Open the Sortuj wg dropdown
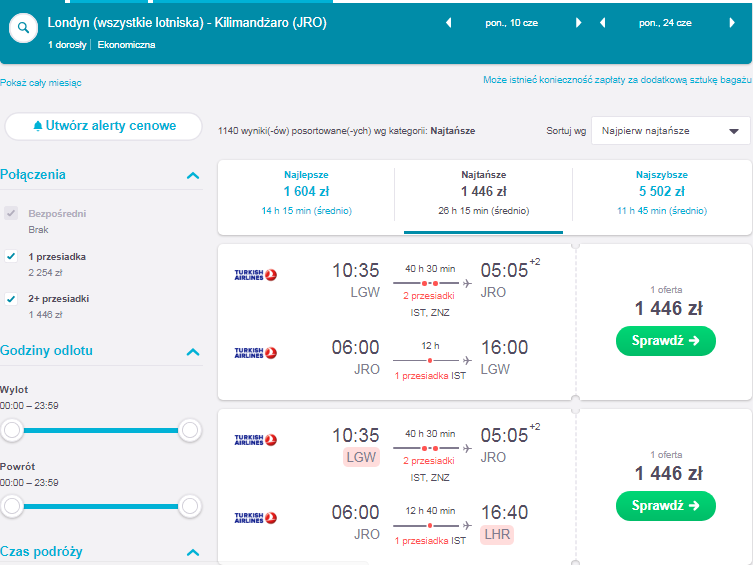The height and width of the screenshot is (565, 753). coord(670,131)
